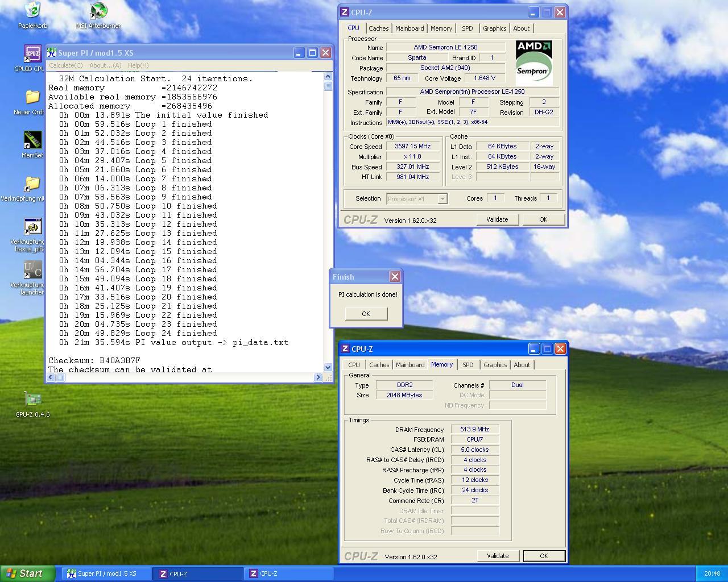
Task: Click Validate in lower CPU-Z window
Action: (x=498, y=556)
